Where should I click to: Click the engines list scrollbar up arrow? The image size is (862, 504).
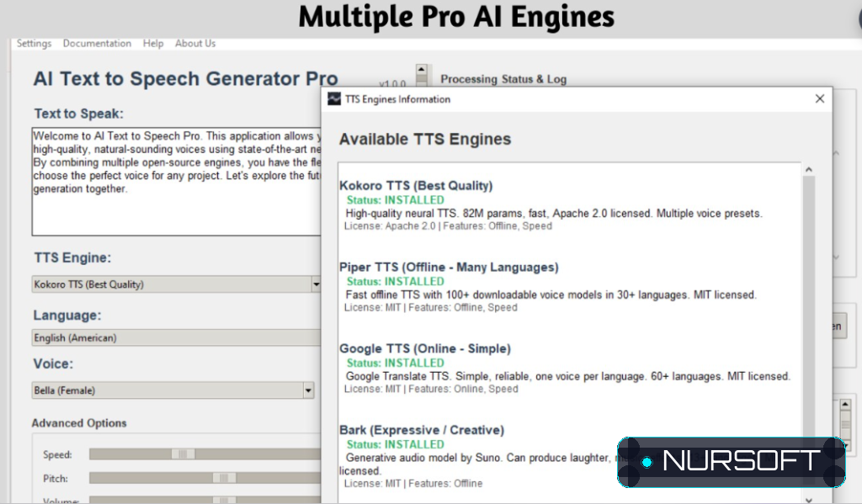809,170
